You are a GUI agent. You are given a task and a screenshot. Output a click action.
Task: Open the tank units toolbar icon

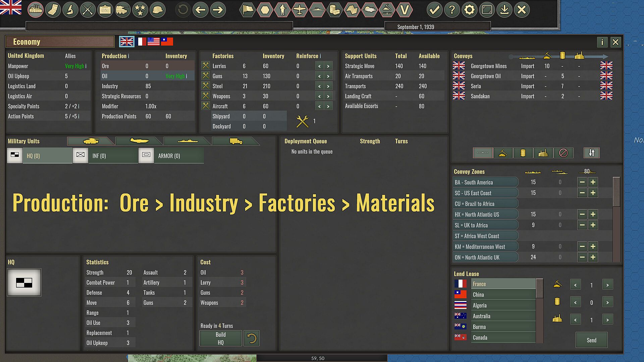[x=123, y=10]
